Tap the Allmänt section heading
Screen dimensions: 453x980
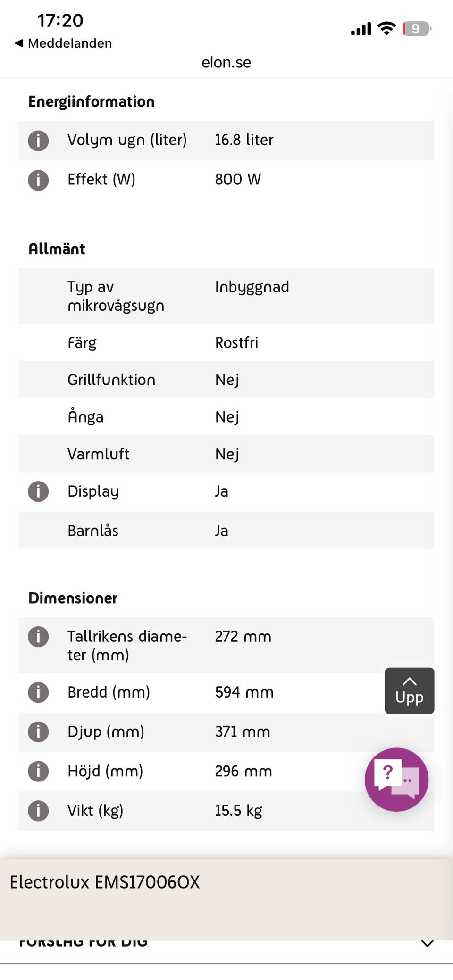pos(57,249)
